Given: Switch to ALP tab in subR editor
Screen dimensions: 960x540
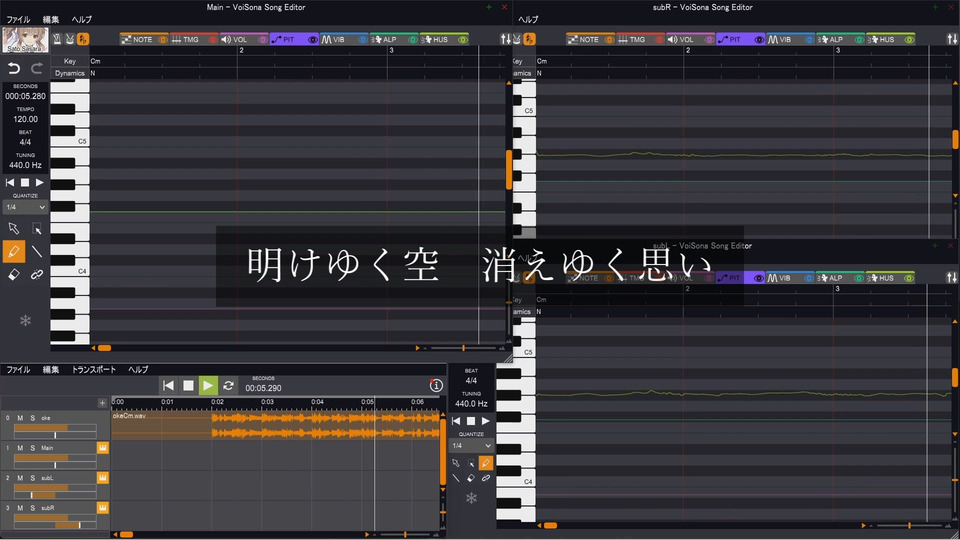Looking at the screenshot, I should [x=831, y=39].
